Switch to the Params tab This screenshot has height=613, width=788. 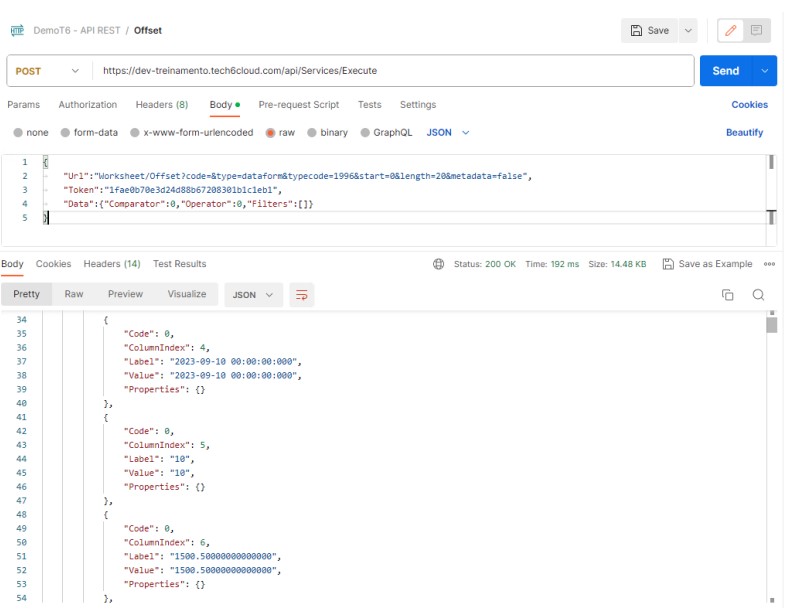click(x=24, y=105)
